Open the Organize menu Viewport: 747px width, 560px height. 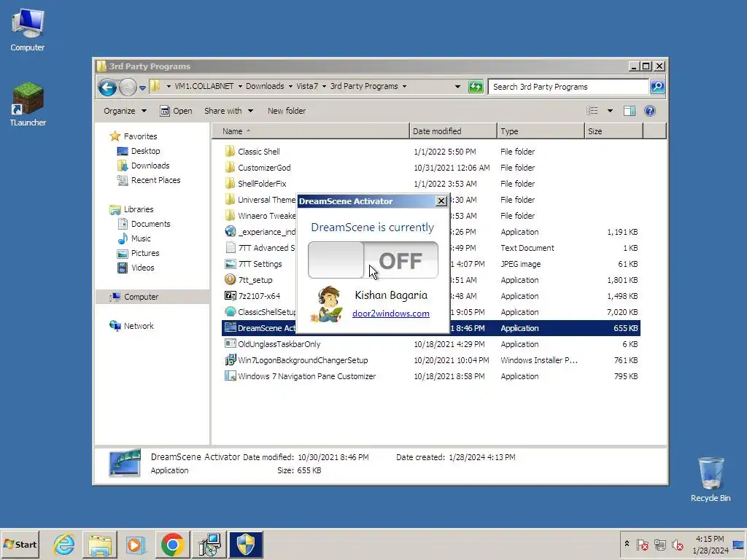(x=125, y=111)
